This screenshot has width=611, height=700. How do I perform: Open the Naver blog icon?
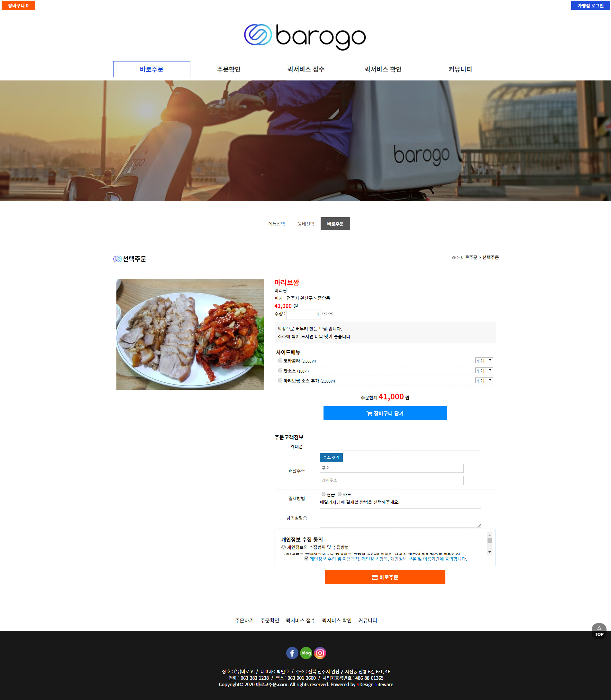pyautogui.click(x=306, y=653)
